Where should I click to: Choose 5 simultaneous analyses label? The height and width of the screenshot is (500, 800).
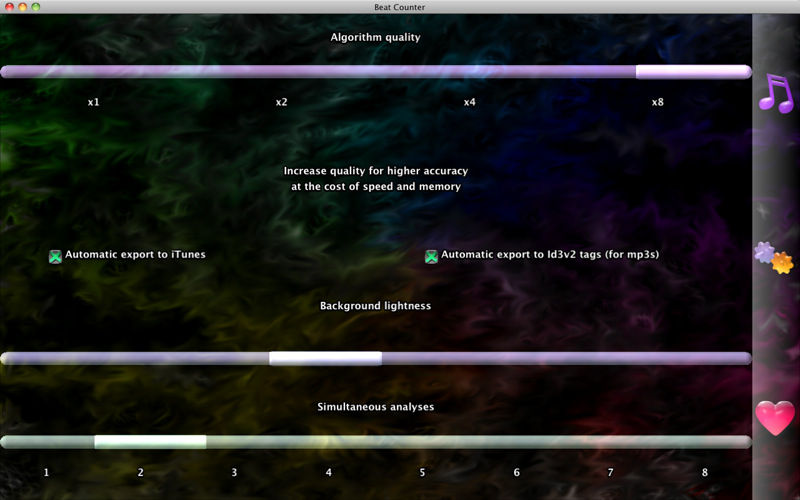pyautogui.click(x=422, y=472)
